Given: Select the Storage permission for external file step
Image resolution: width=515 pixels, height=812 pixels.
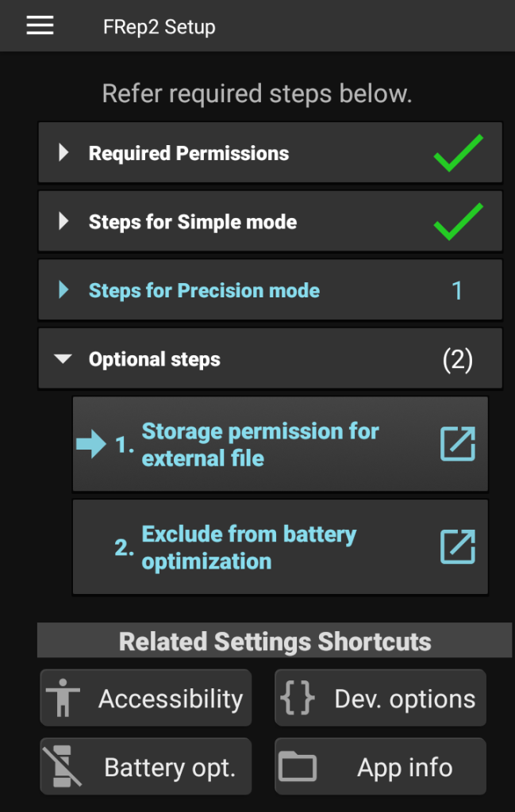Looking at the screenshot, I should pos(270,444).
